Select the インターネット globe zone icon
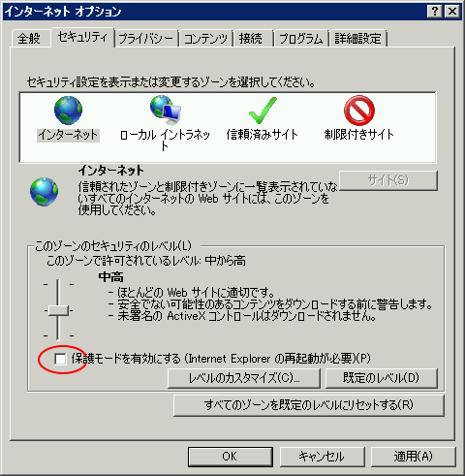This screenshot has width=465, height=476. point(68,111)
